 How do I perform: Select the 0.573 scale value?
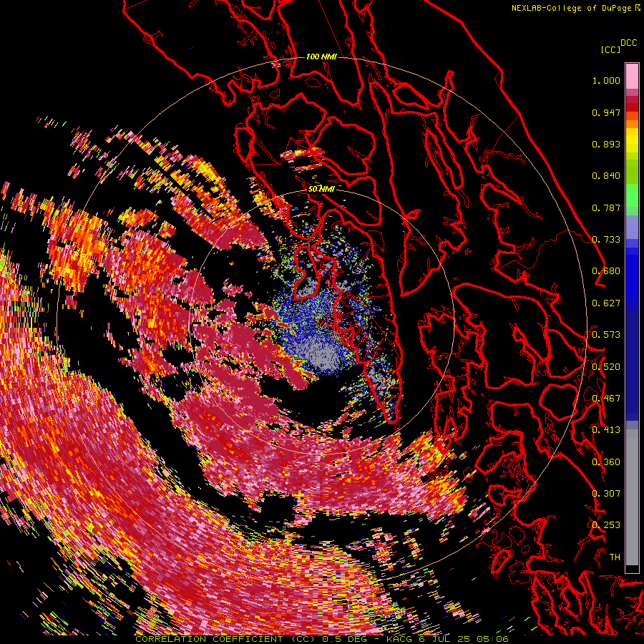[606, 335]
